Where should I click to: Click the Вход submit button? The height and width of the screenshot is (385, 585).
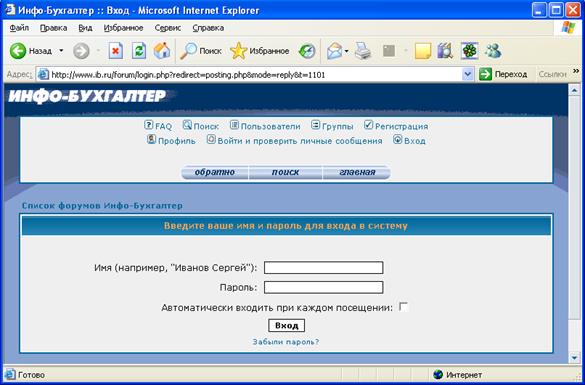pyautogui.click(x=287, y=326)
